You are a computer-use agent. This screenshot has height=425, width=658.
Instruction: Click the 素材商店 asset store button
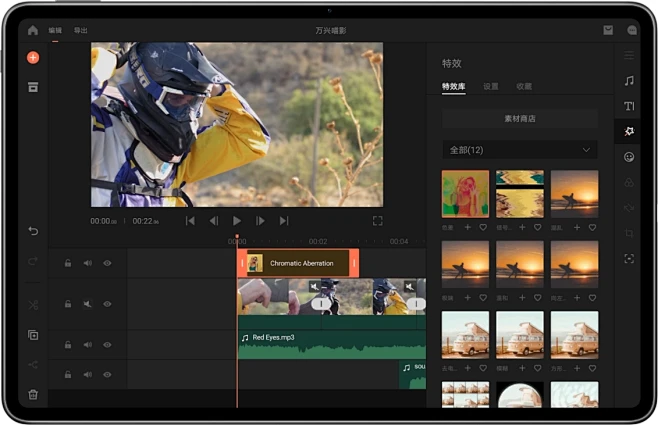point(519,118)
